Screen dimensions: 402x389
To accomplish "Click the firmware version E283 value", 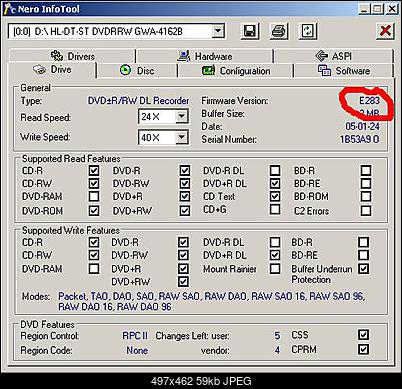I will (x=369, y=101).
